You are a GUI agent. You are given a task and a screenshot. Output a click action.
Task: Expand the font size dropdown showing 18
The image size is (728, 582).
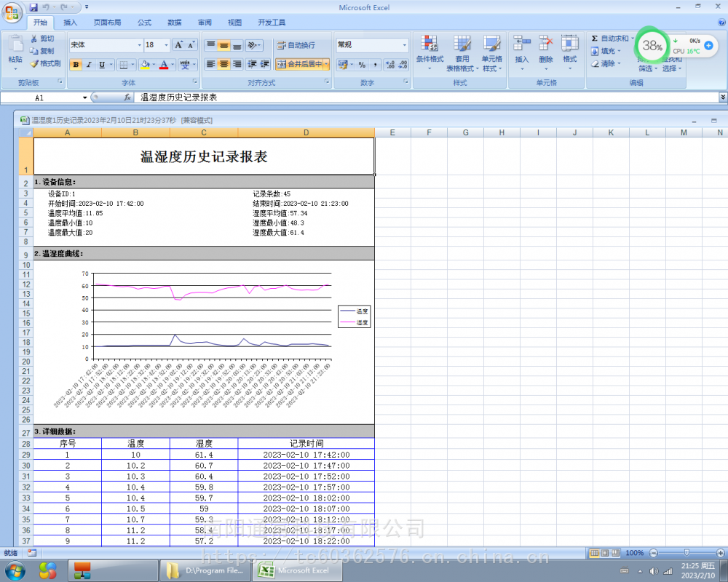[x=167, y=45]
